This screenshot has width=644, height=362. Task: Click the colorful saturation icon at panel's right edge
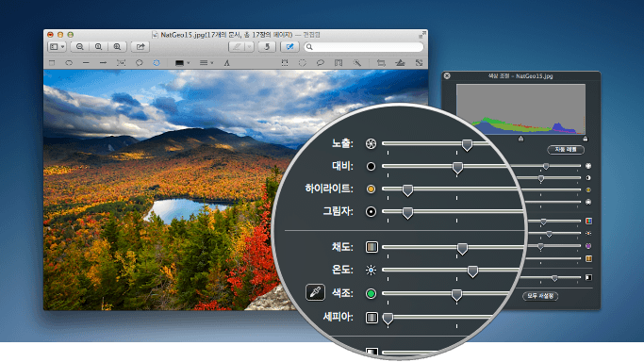[x=588, y=222]
